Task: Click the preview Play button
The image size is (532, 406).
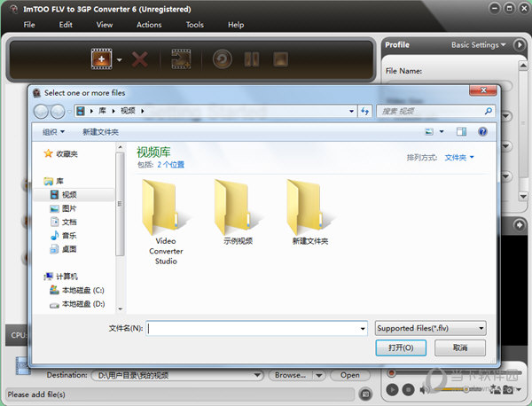Action: click(392, 389)
